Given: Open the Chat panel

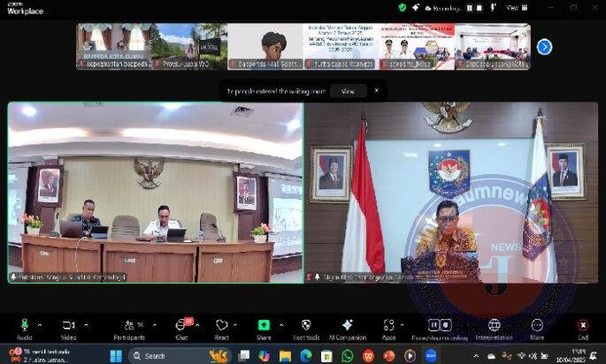Looking at the screenshot, I should pyautogui.click(x=180, y=326).
